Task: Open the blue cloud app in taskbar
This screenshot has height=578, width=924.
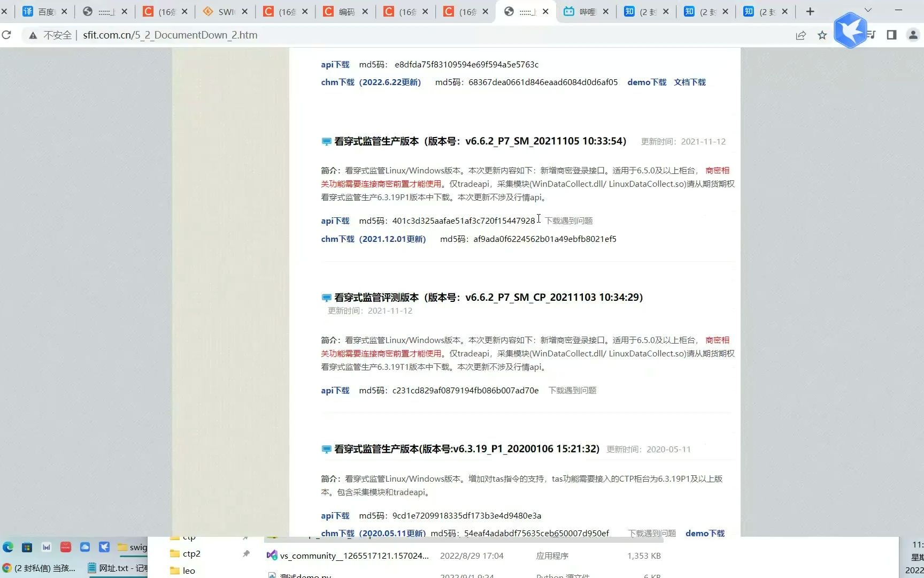Action: point(85,547)
